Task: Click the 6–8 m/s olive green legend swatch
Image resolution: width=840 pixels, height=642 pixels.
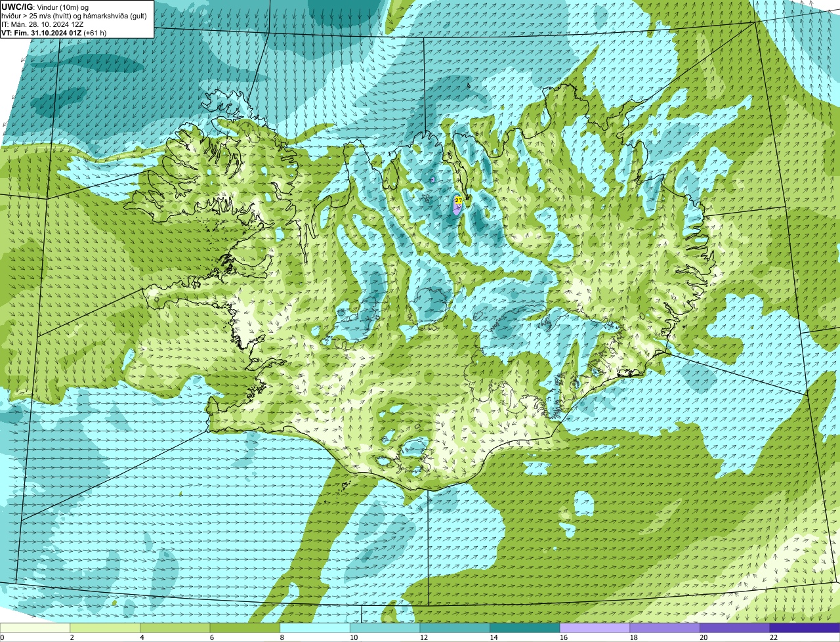Action: tap(245, 628)
